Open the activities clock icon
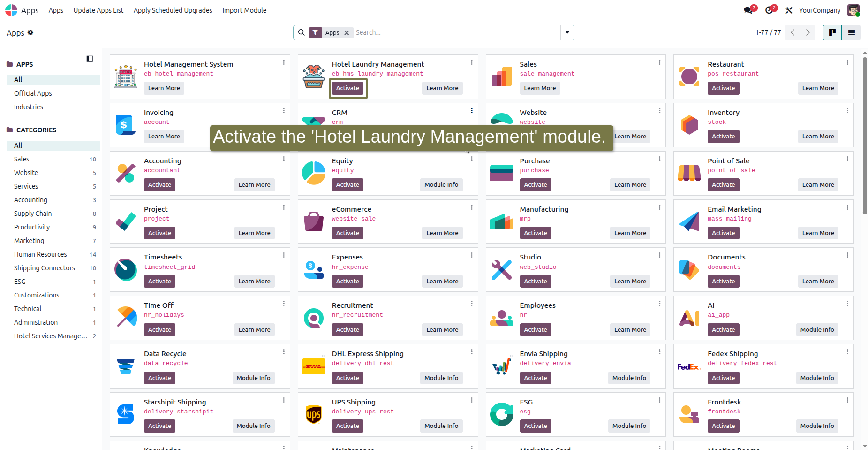 [770, 10]
